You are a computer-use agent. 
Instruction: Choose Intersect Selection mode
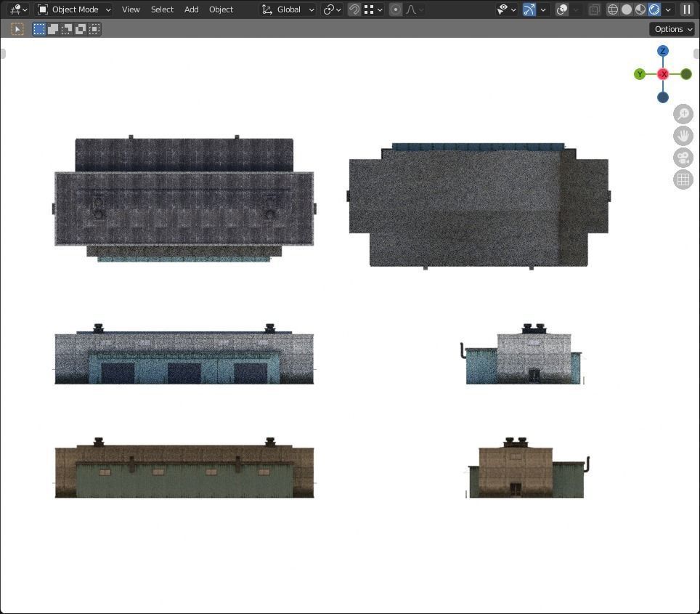point(94,30)
